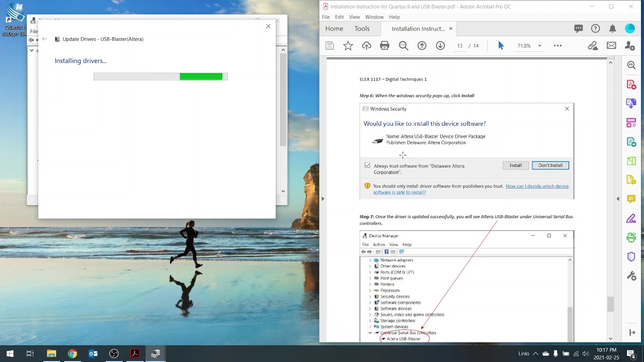The width and height of the screenshot is (644, 362).
Task: Open the Windows Start menu
Action: 10,353
